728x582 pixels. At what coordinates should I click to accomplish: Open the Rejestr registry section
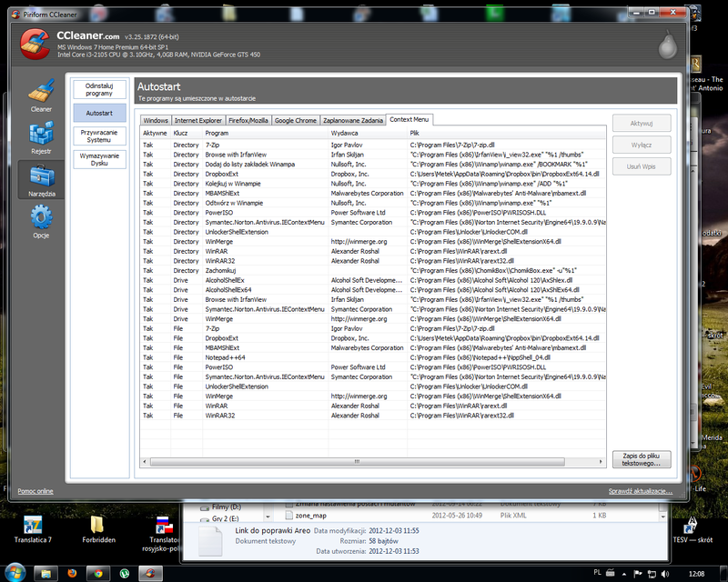tap(41, 136)
